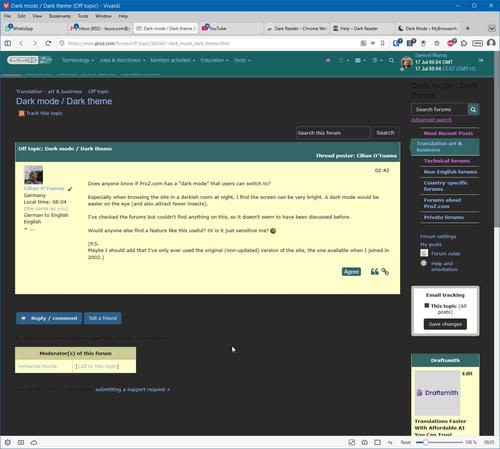This screenshot has height=449, width=500.
Task: Click the quote post icon
Action: [x=375, y=272]
